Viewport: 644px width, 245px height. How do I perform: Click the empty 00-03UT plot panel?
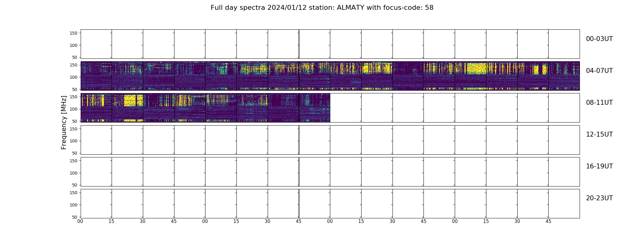pos(330,44)
